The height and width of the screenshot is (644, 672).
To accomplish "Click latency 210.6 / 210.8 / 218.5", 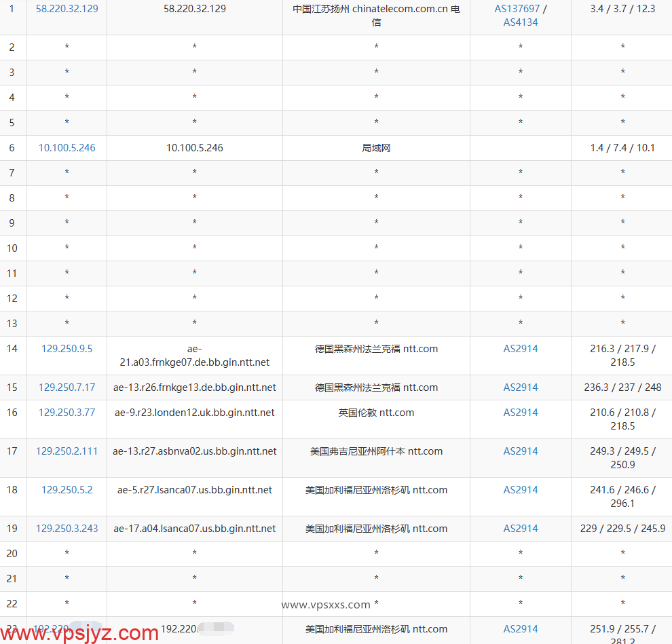I will [622, 419].
